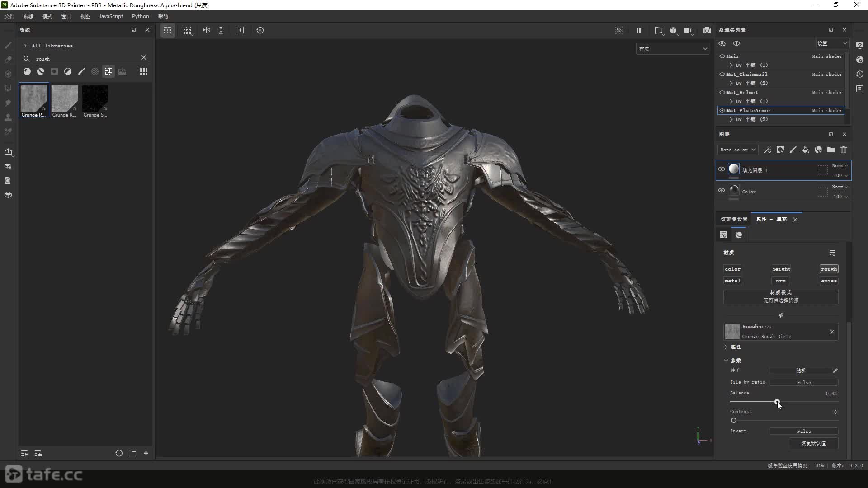Select the Projection tool

8,74
